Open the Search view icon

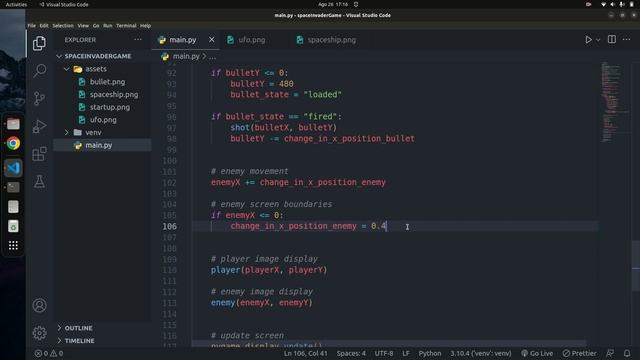tap(39, 71)
